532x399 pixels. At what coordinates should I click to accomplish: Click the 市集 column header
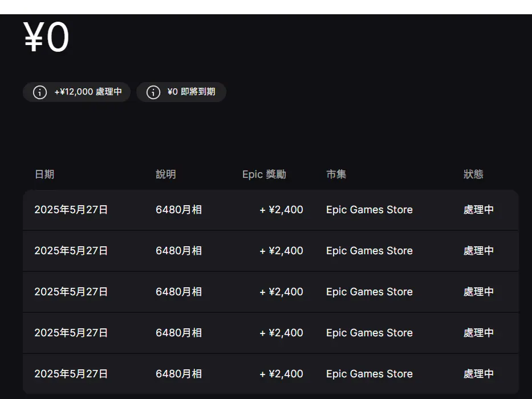336,174
